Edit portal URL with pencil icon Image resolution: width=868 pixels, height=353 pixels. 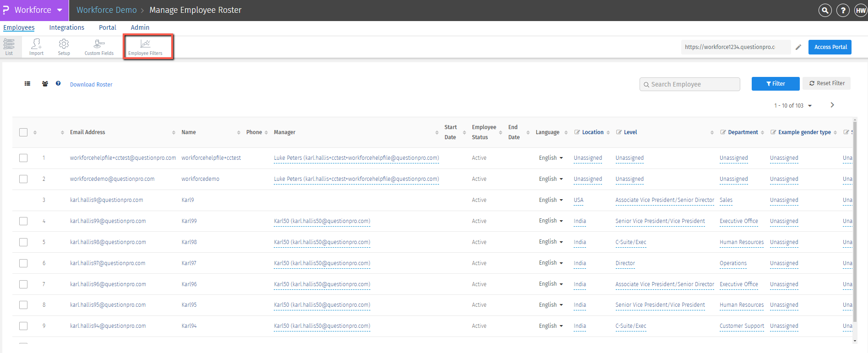tap(798, 47)
